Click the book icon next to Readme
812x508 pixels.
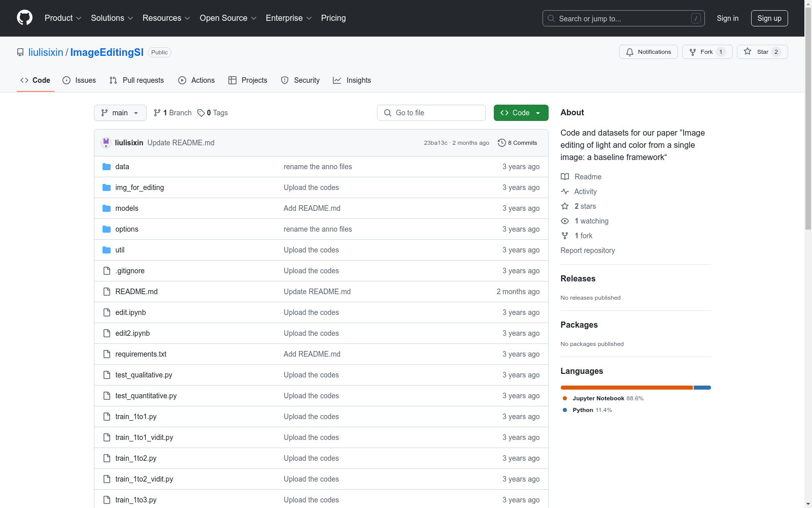pos(565,177)
